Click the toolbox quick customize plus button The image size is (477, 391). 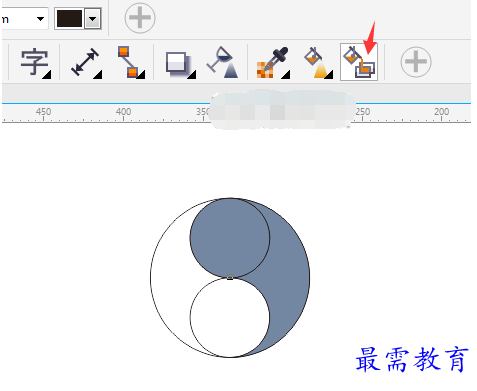(416, 62)
